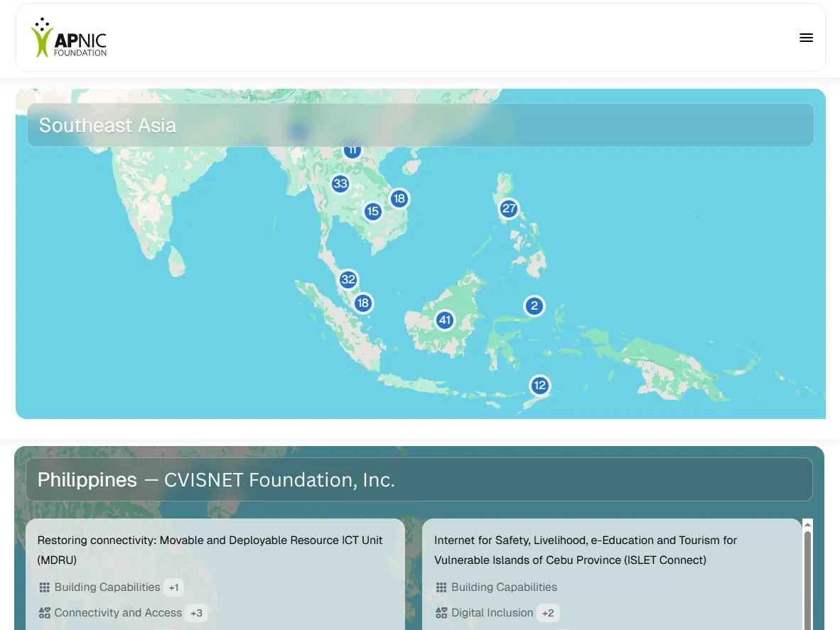This screenshot has width=840, height=630.
Task: Select map cluster marker 2
Action: pyautogui.click(x=534, y=306)
